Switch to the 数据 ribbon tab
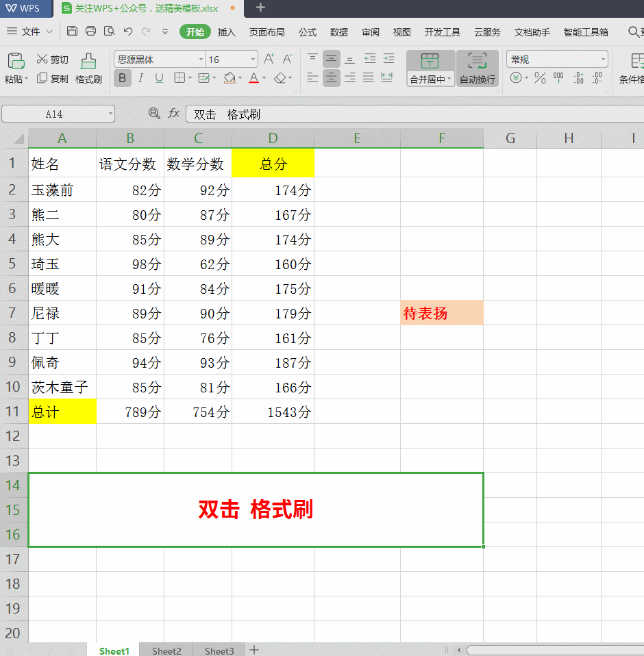The height and width of the screenshot is (656, 644). pyautogui.click(x=338, y=31)
